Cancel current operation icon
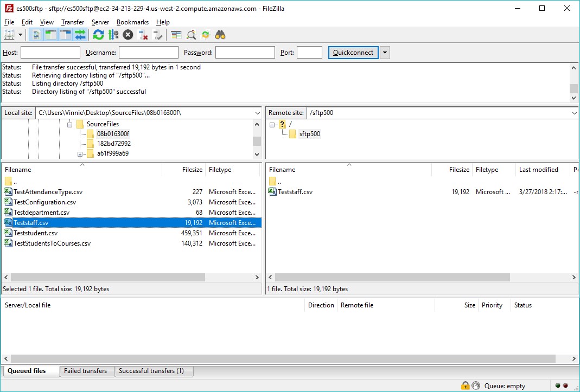This screenshot has height=392, width=580. 128,35
